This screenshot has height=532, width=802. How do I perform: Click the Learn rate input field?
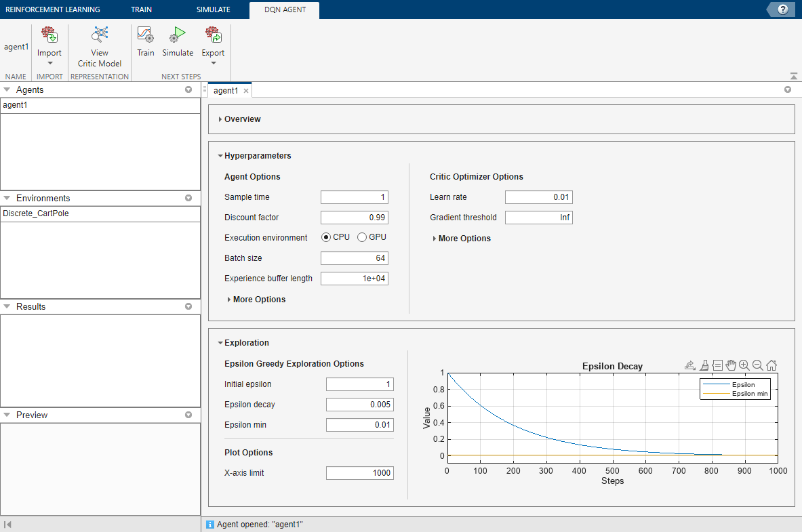538,197
